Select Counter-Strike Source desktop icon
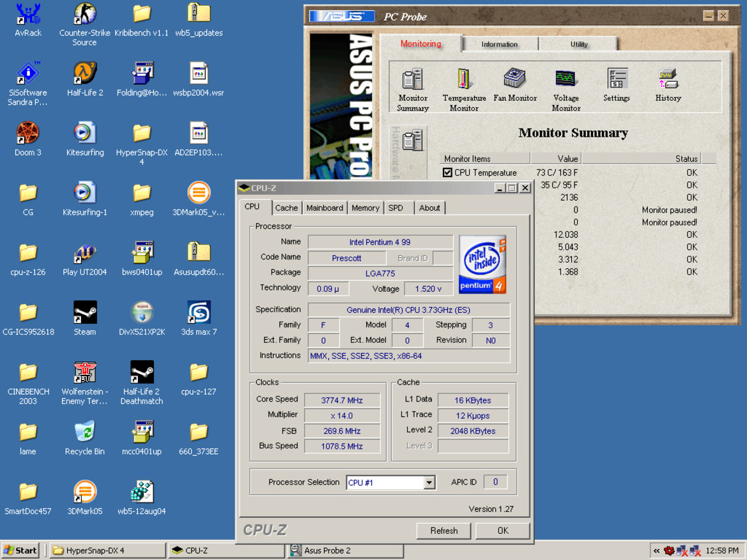Viewport: 747px width, 560px height. [85, 24]
